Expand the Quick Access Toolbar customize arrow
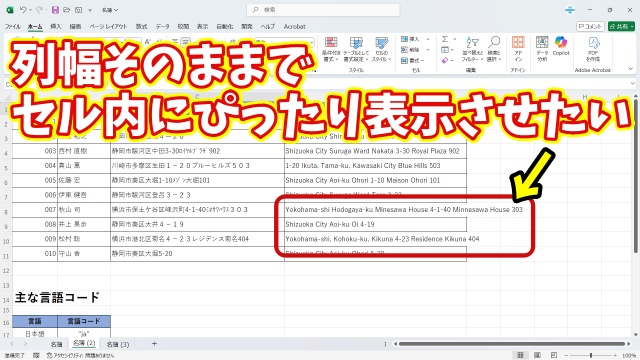Screen dimensions: 640x360 click(x=90, y=10)
